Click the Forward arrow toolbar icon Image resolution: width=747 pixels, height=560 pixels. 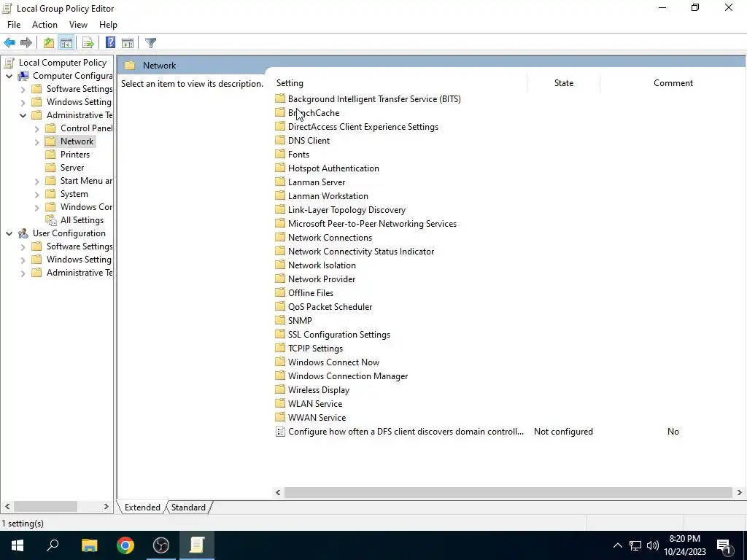click(x=26, y=43)
